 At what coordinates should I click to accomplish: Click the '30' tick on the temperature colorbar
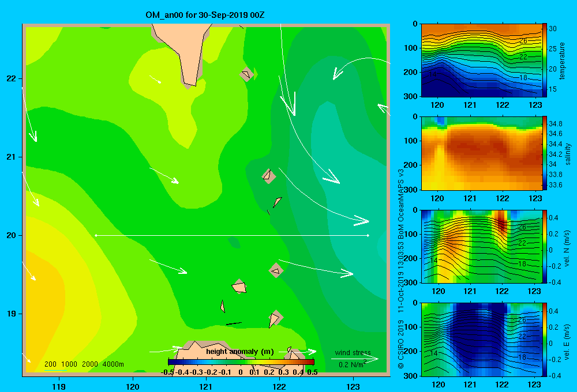553,29
